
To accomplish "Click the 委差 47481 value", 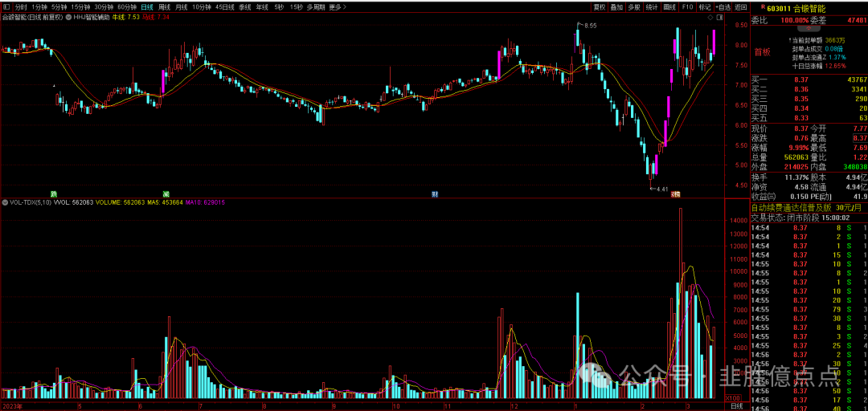I will [x=857, y=20].
